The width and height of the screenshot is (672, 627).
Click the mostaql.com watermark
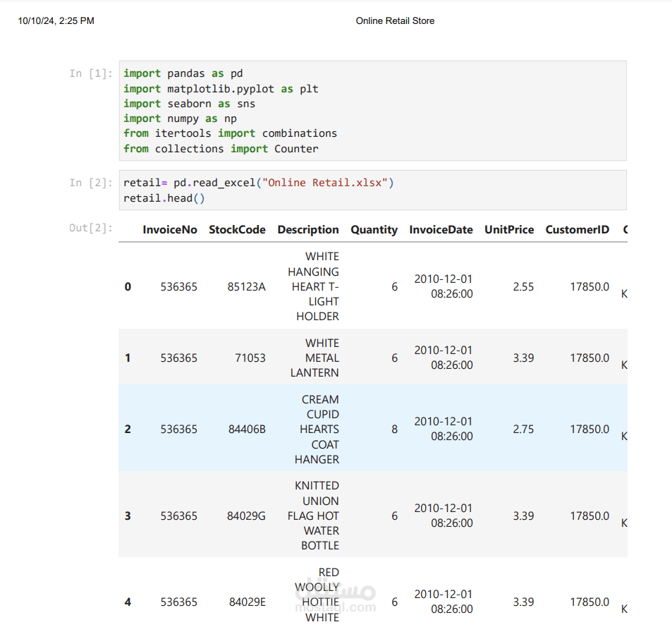coord(335,599)
